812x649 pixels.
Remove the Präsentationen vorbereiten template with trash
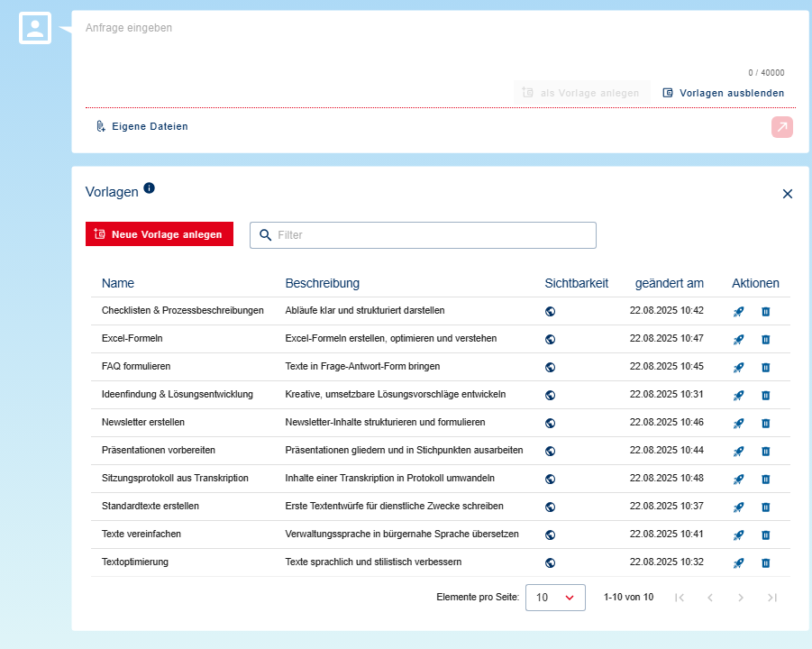[765, 451]
